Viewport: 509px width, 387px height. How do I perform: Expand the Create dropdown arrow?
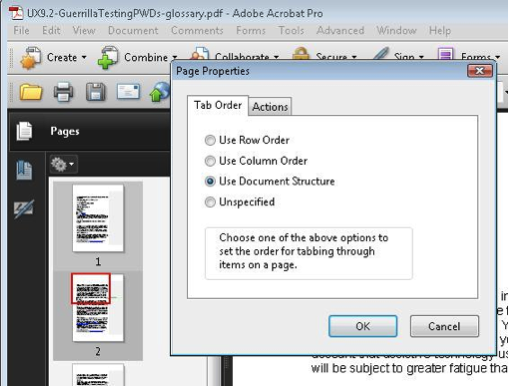84,57
